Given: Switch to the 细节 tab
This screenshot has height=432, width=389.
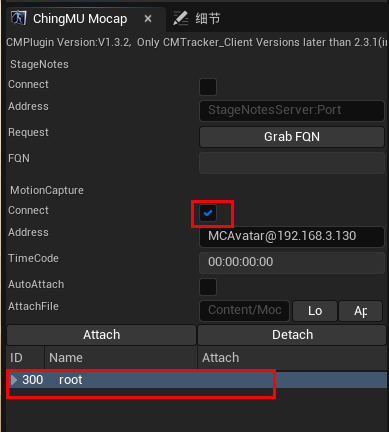Looking at the screenshot, I should click(x=197, y=19).
